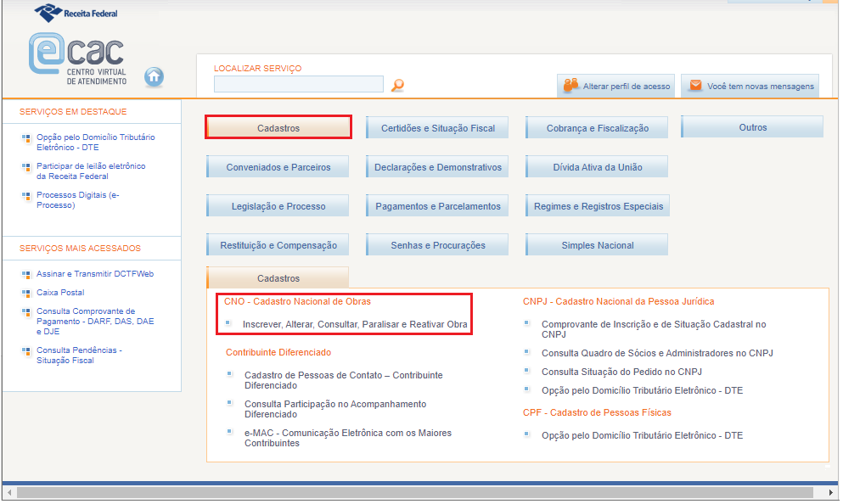Open Simples Nacional category
The height and width of the screenshot is (504, 843).
pyautogui.click(x=598, y=245)
